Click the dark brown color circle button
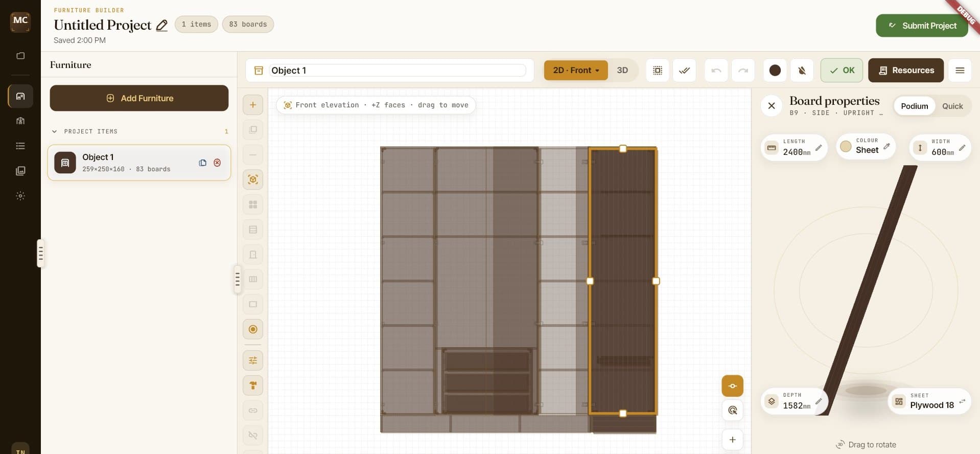980x454 pixels. point(775,71)
